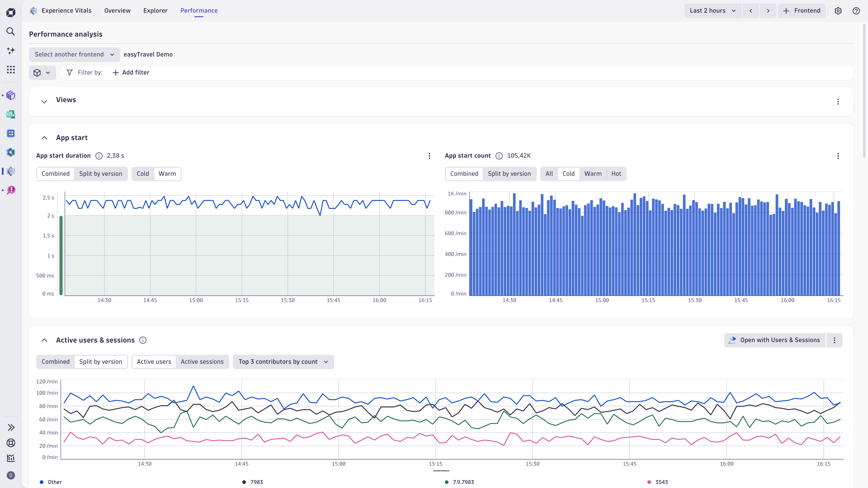Click the settings gear icon

click(838, 11)
